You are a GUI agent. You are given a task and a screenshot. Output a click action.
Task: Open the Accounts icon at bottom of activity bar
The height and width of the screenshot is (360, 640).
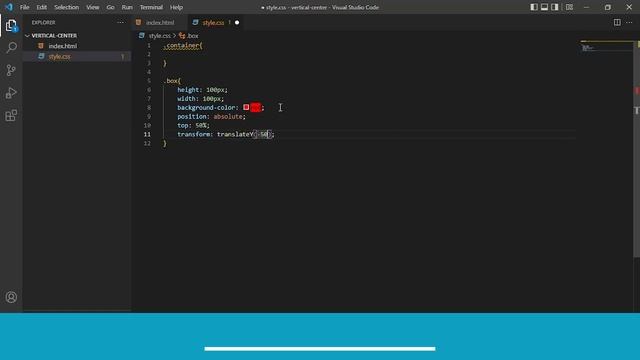click(x=11, y=297)
